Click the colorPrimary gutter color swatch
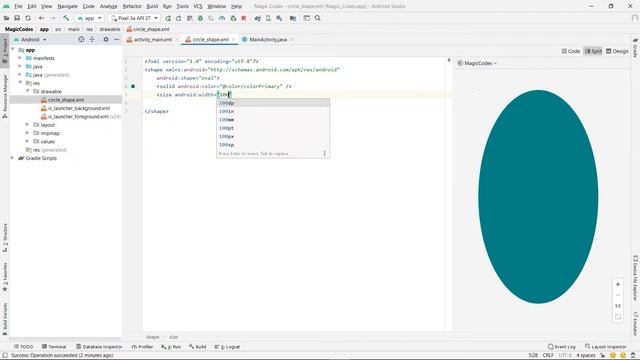 [x=133, y=86]
